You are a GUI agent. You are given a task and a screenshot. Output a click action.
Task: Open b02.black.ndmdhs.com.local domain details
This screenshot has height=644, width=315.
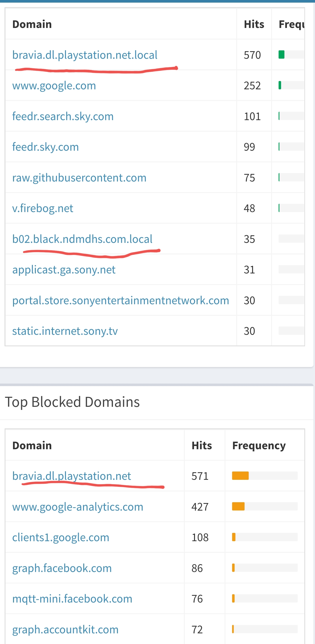tap(83, 239)
